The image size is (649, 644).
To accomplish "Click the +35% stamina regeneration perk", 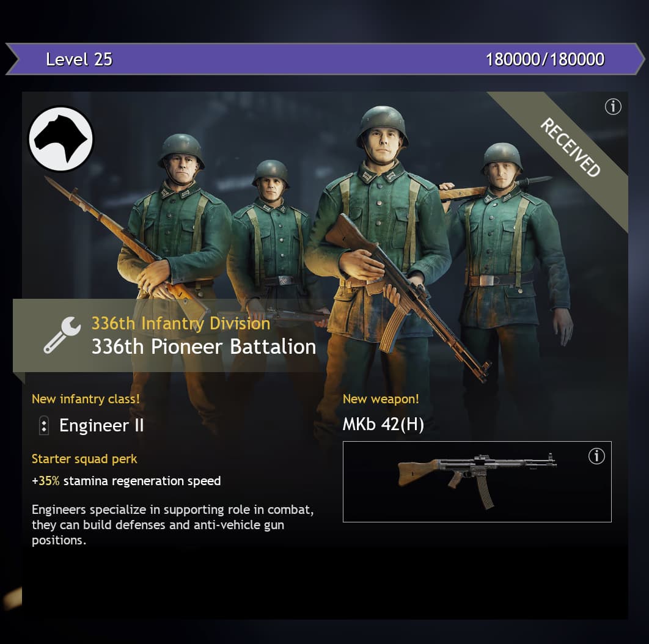I will click(127, 481).
